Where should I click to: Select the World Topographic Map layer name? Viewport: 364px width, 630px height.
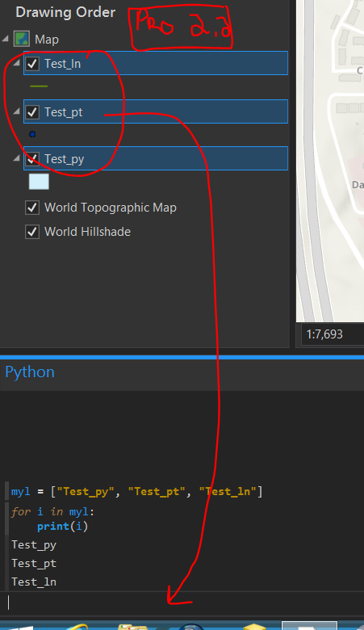pos(111,208)
